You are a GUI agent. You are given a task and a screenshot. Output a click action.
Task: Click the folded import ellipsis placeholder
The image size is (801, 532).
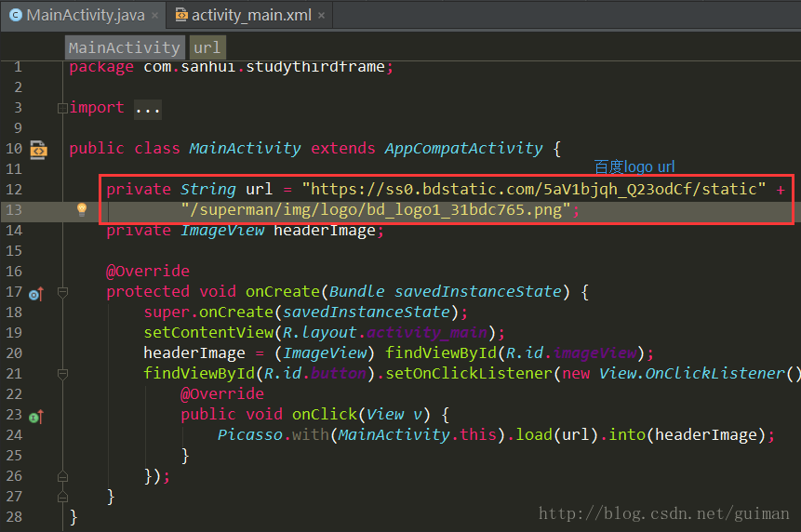[x=148, y=108]
